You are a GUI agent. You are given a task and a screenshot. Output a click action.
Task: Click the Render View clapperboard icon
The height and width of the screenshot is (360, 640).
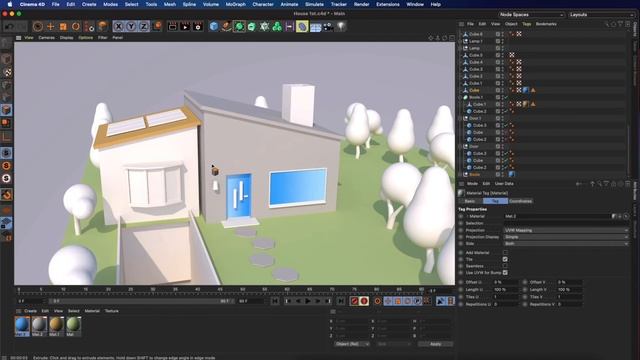pos(172,27)
